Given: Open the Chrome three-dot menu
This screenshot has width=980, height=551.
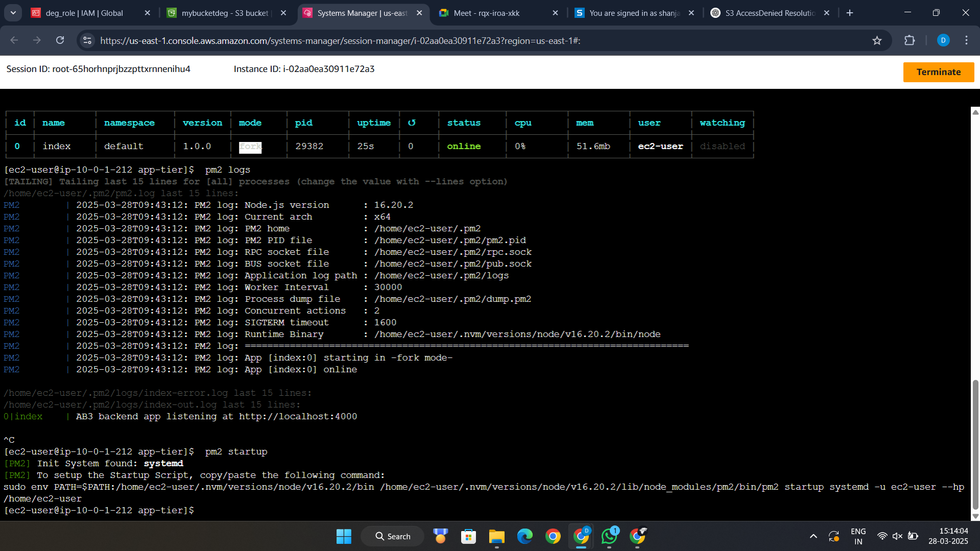Looking at the screenshot, I should click(x=966, y=40).
